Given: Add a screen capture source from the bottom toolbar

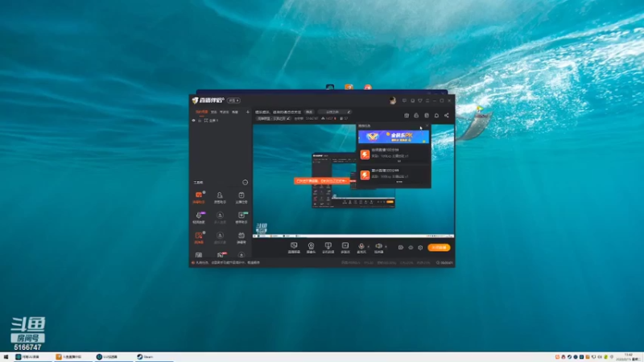Looking at the screenshot, I should (x=294, y=248).
